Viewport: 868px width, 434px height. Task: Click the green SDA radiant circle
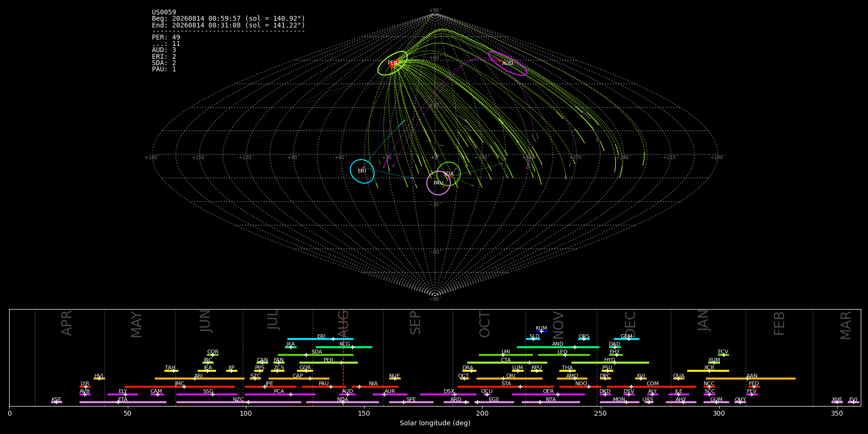(x=448, y=174)
